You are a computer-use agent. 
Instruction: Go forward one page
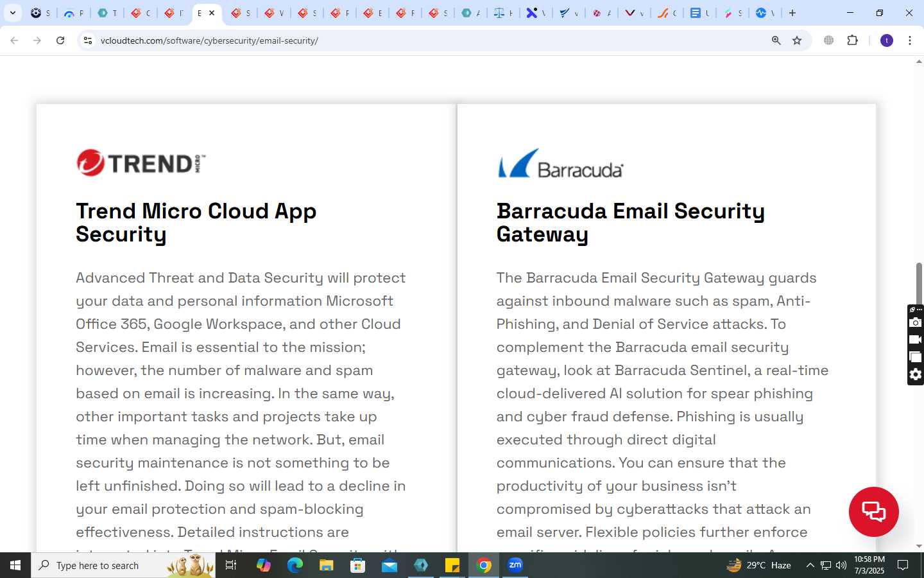pos(37,40)
